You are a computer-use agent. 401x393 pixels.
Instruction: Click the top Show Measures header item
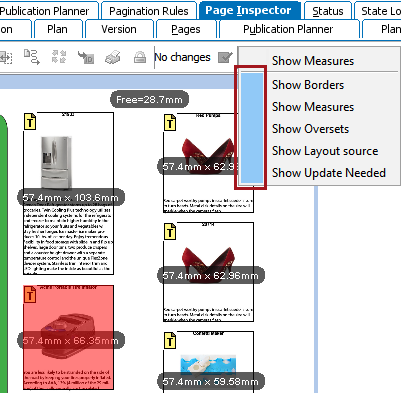pyautogui.click(x=313, y=61)
